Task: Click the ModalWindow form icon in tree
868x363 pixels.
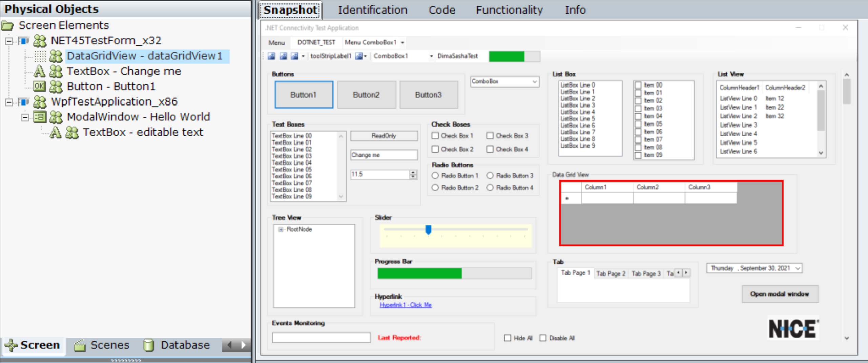Action: pyautogui.click(x=39, y=117)
